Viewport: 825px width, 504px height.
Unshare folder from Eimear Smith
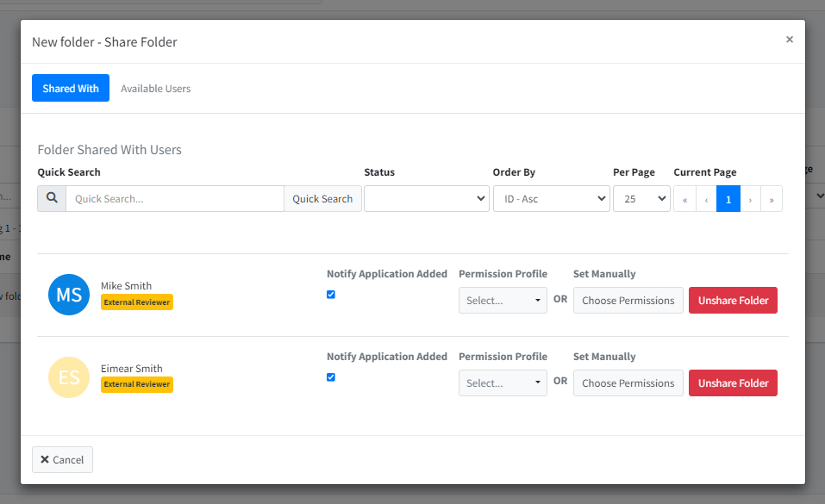(732, 383)
